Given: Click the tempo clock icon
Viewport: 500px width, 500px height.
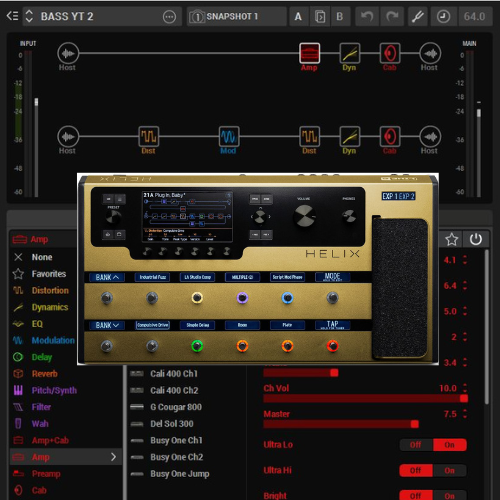Looking at the screenshot, I should point(443,16).
